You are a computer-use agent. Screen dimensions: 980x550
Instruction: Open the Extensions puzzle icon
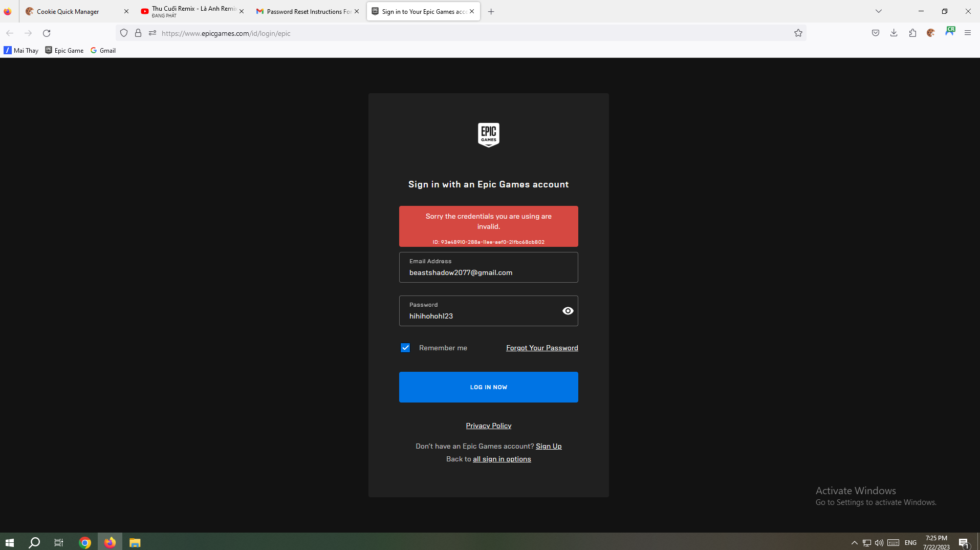coord(912,33)
